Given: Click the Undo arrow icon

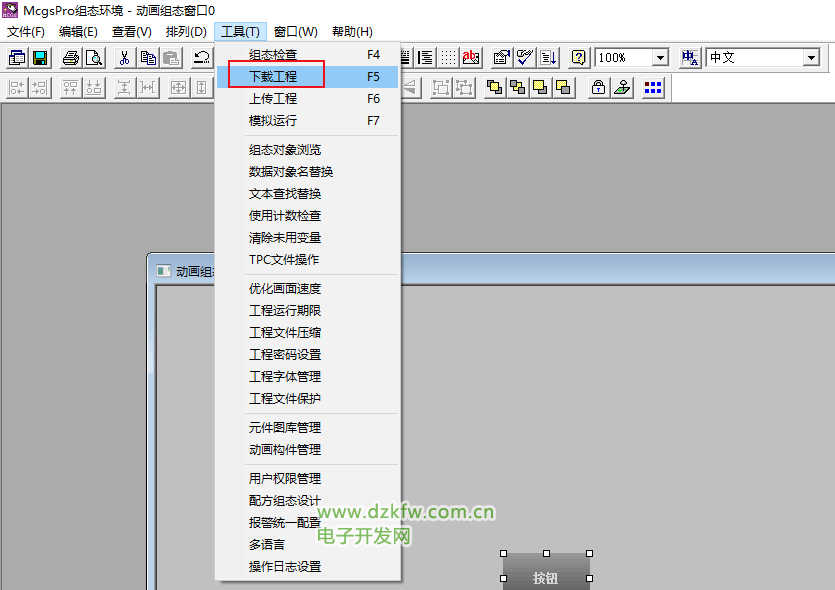Looking at the screenshot, I should coord(202,58).
